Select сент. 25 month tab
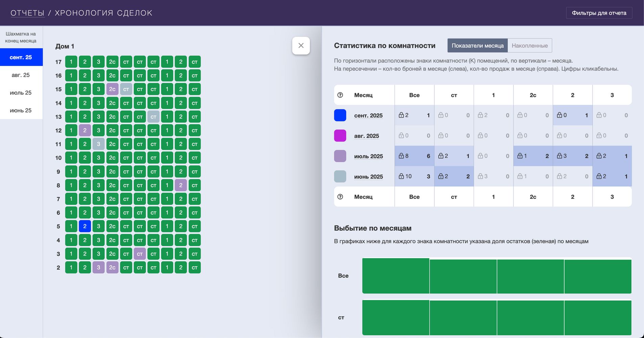 [21, 57]
